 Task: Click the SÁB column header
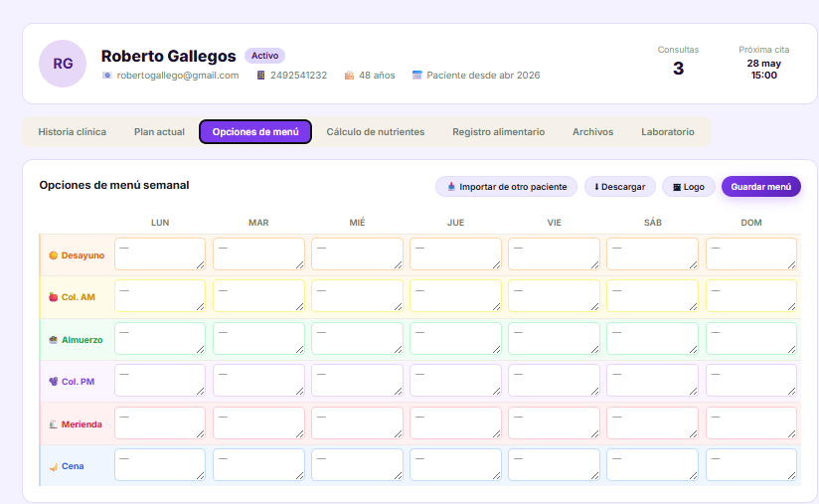pos(652,223)
